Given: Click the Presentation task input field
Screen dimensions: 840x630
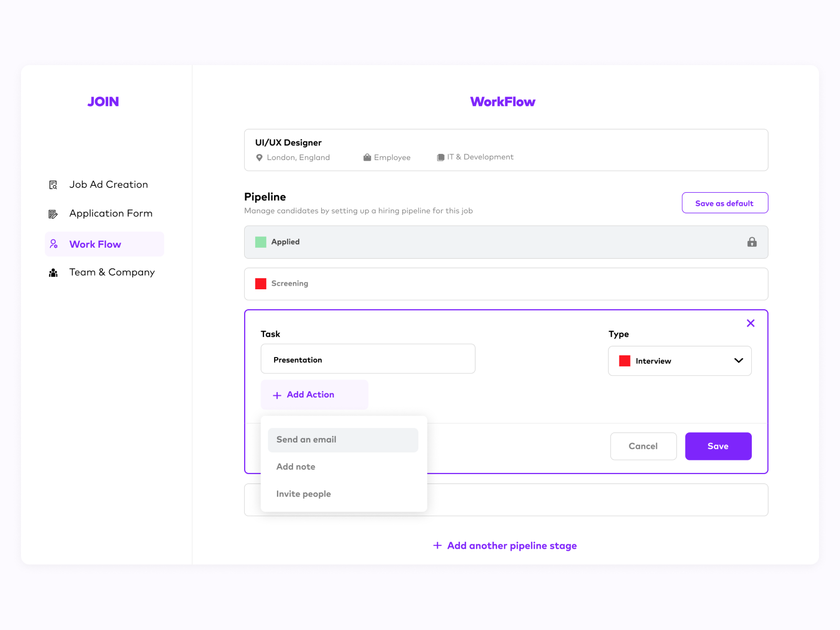Looking at the screenshot, I should click(x=367, y=359).
